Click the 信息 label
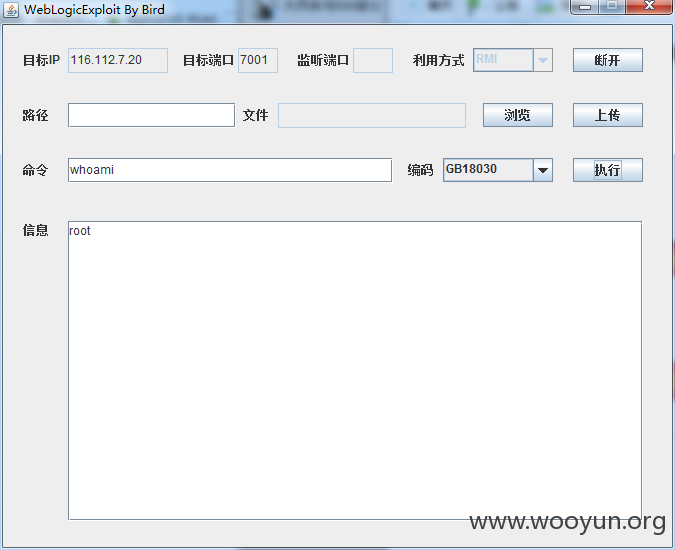 pos(35,230)
